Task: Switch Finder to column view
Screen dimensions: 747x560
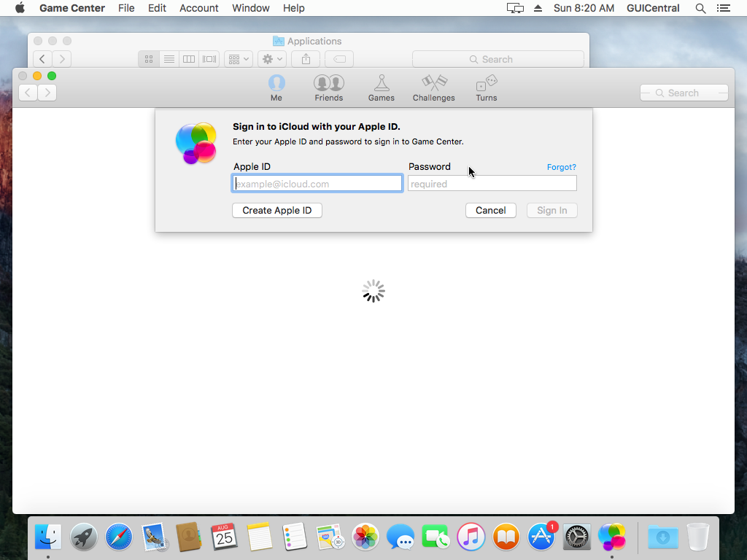Action: [x=189, y=59]
